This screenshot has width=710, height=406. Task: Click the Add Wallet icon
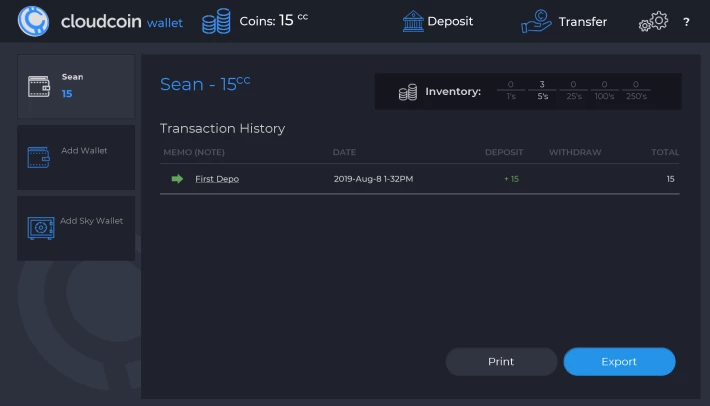pos(38,158)
